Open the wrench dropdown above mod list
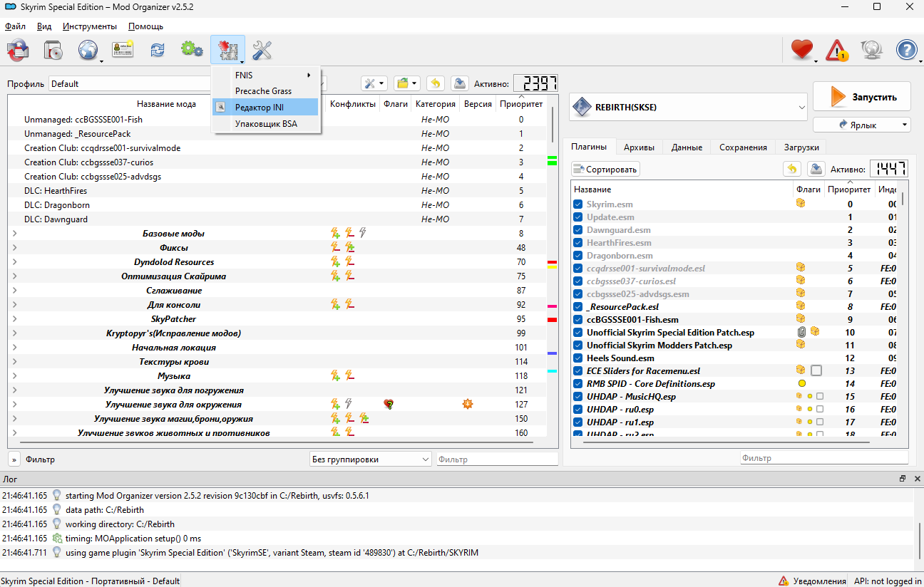The width and height of the screenshot is (924, 587). [x=374, y=83]
